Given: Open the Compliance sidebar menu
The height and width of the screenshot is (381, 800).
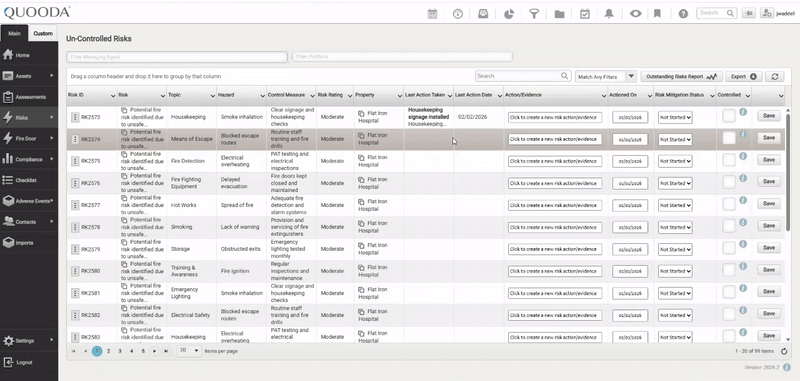Looking at the screenshot, I should pyautogui.click(x=29, y=159).
